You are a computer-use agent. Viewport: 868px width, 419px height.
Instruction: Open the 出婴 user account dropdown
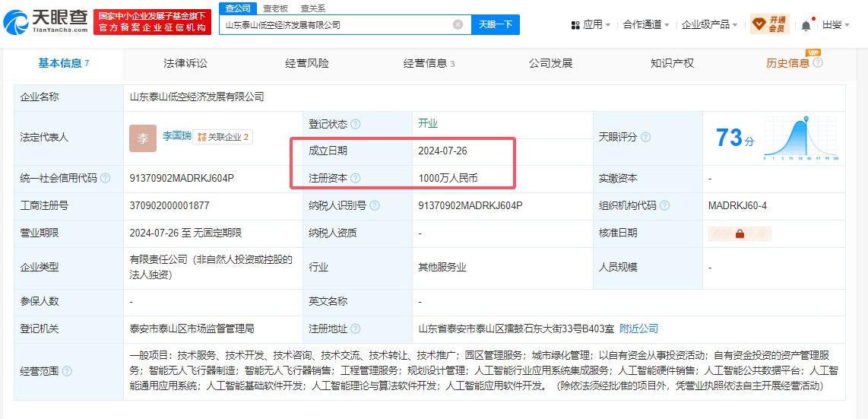tap(836, 25)
